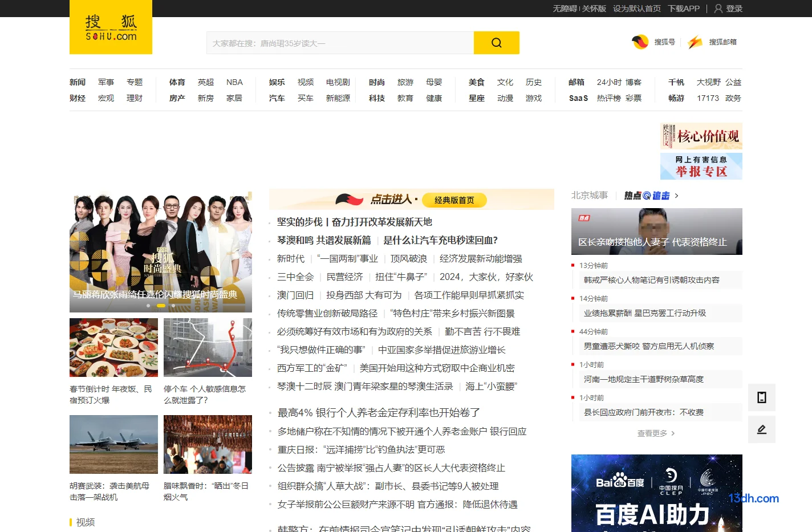Click the fox icon in 点击进入 banner
Screen dimensions: 812x532
point(349,200)
